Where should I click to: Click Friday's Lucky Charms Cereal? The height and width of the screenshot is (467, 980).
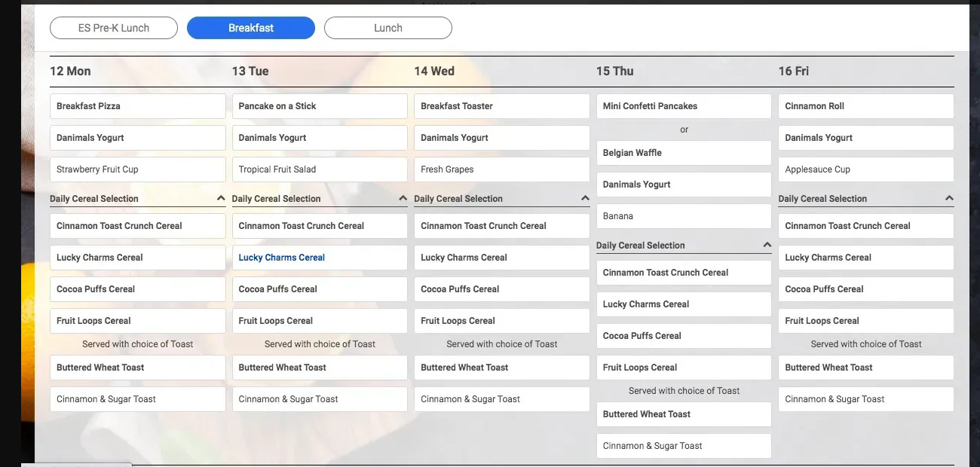(866, 258)
